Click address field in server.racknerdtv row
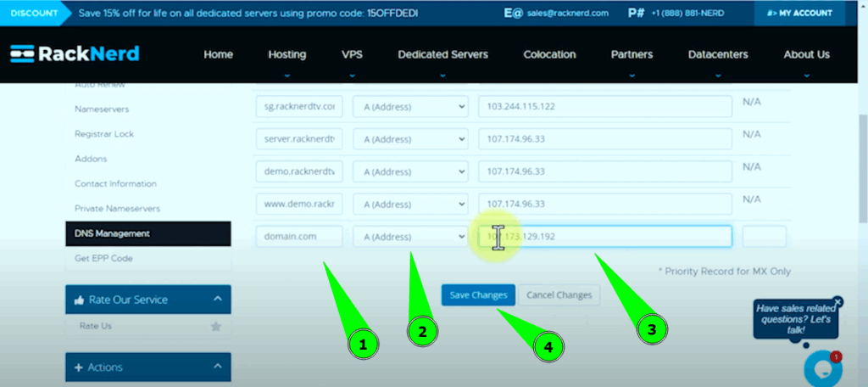Viewport: 868px width, 387px height. click(x=605, y=138)
